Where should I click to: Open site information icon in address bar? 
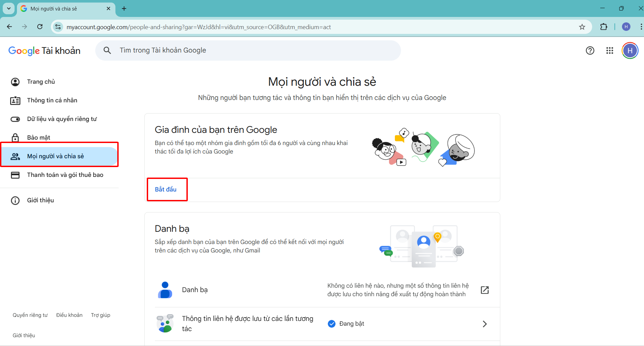pos(58,27)
